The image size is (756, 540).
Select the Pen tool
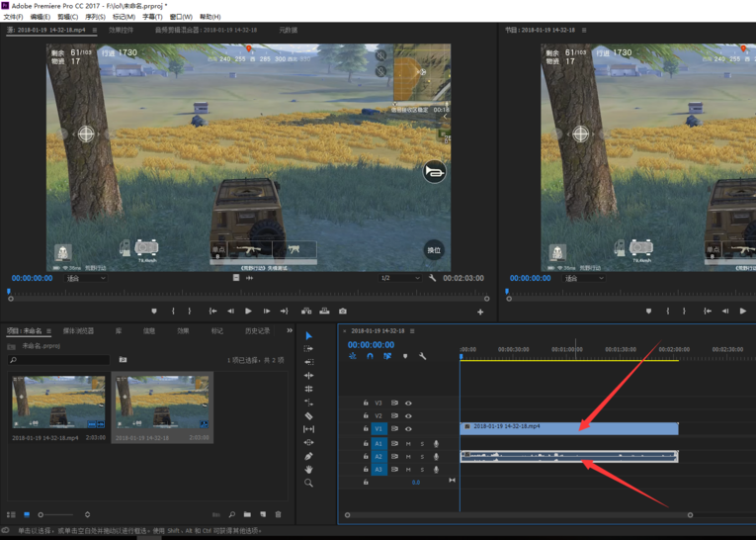coord(309,456)
